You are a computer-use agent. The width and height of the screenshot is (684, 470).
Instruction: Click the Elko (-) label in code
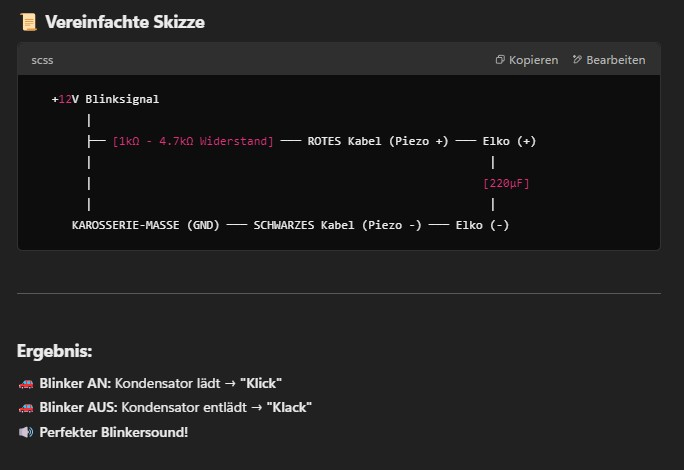(x=482, y=225)
